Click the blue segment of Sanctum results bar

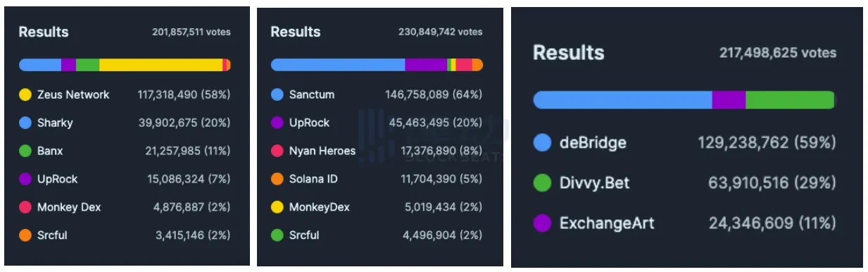(338, 65)
